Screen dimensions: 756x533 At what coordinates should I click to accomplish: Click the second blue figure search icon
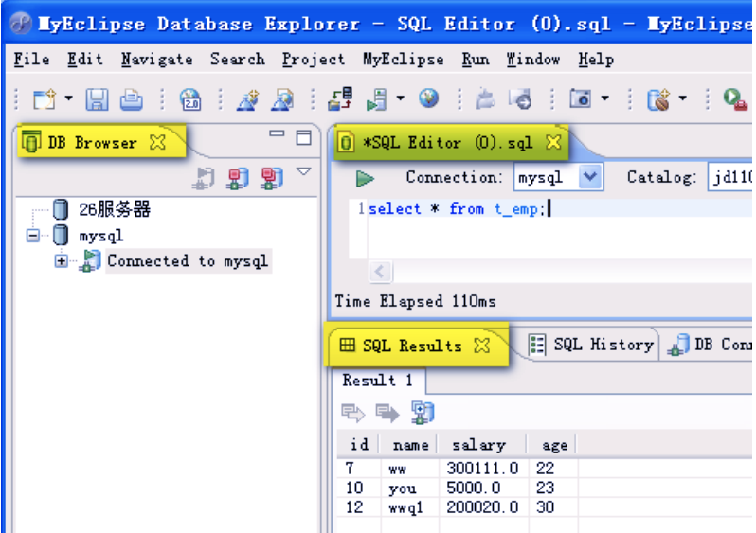[282, 99]
